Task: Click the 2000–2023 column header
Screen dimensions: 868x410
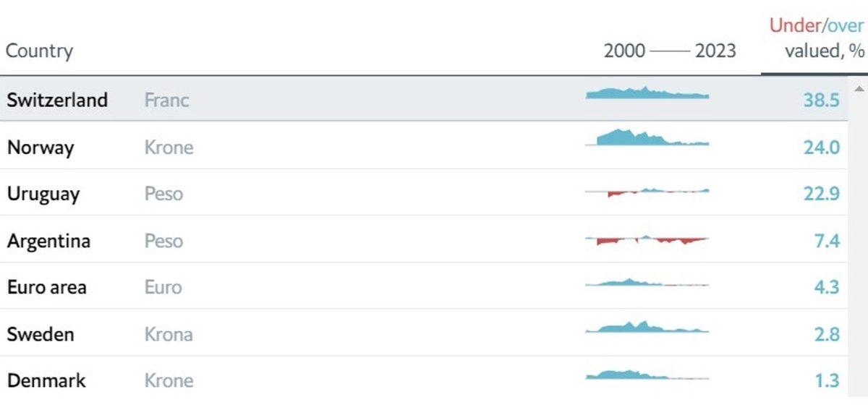Action: pos(670,51)
